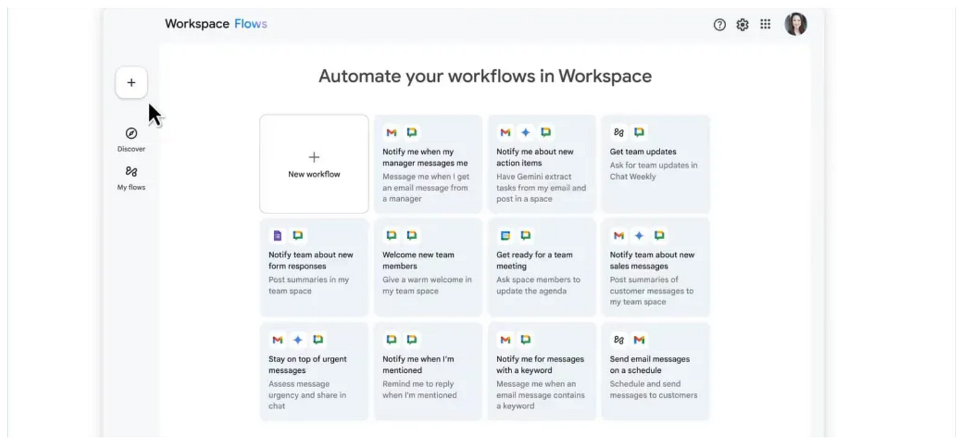Click 'Automate your workflows in Workspace' heading
The image size is (980, 445).
click(485, 76)
